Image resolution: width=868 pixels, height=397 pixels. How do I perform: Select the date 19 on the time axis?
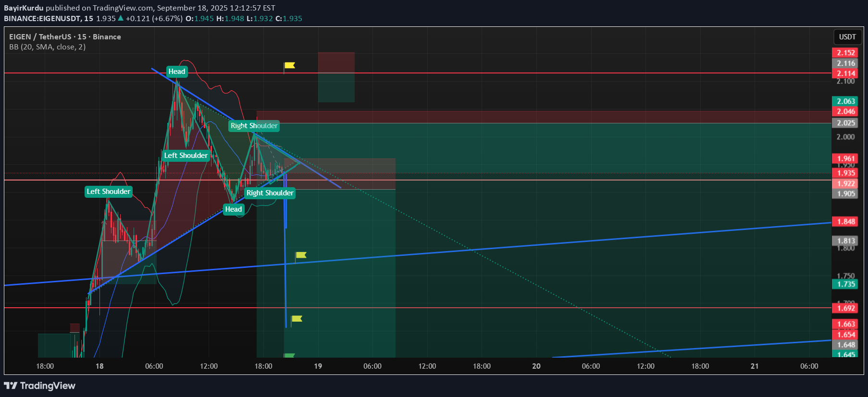(318, 366)
